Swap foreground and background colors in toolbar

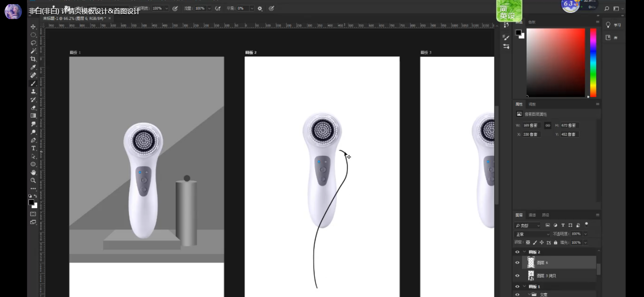[x=36, y=196]
